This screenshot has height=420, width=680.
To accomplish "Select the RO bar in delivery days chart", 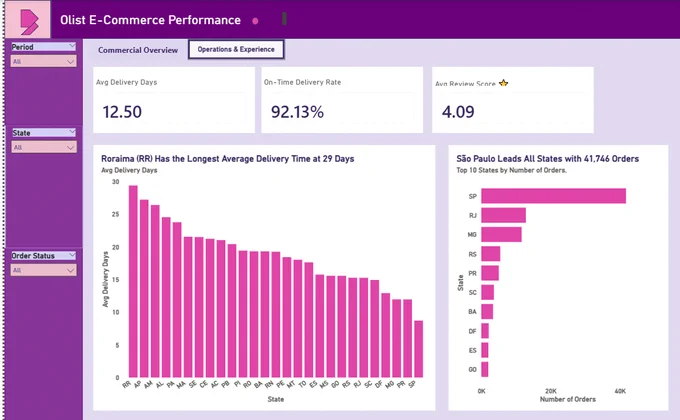I will (x=254, y=315).
